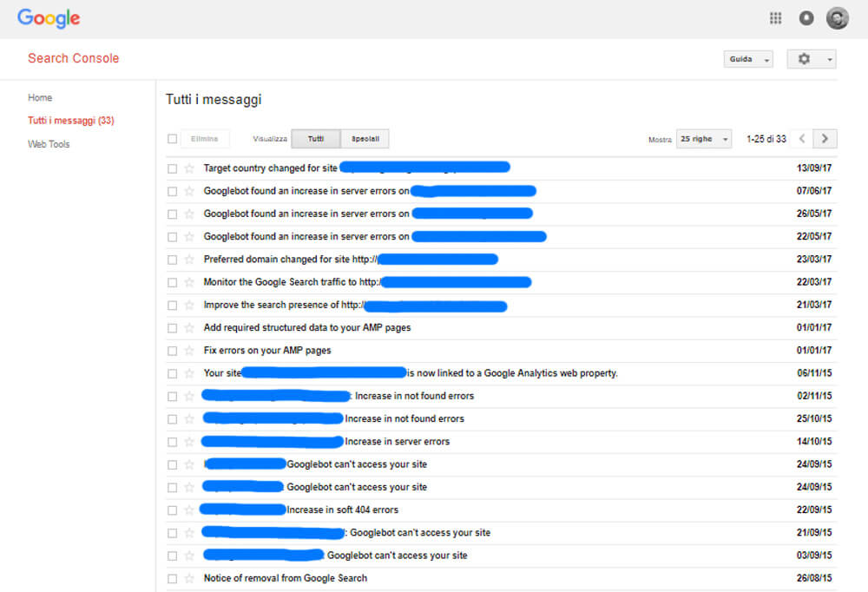Viewport: 868px width, 592px height.
Task: Open the Google apps grid
Action: [x=775, y=18]
